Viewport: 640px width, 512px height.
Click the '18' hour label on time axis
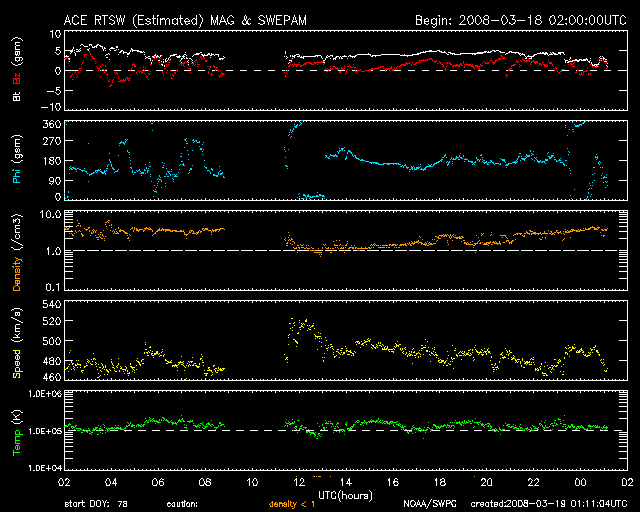pyautogui.click(x=440, y=482)
